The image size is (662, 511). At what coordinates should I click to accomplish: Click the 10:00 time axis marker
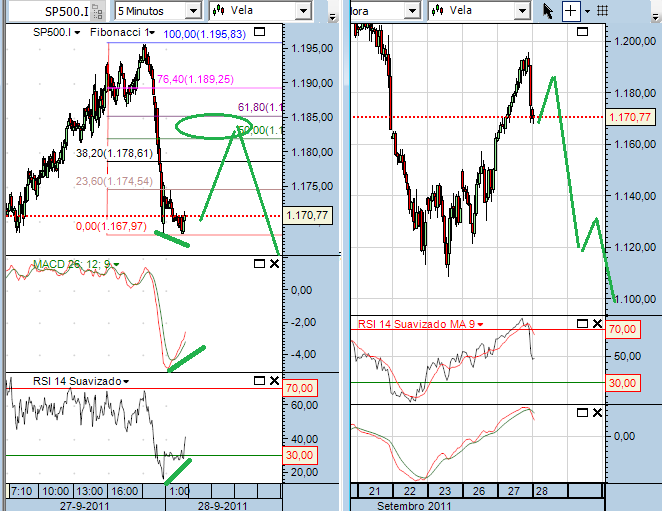(56, 491)
